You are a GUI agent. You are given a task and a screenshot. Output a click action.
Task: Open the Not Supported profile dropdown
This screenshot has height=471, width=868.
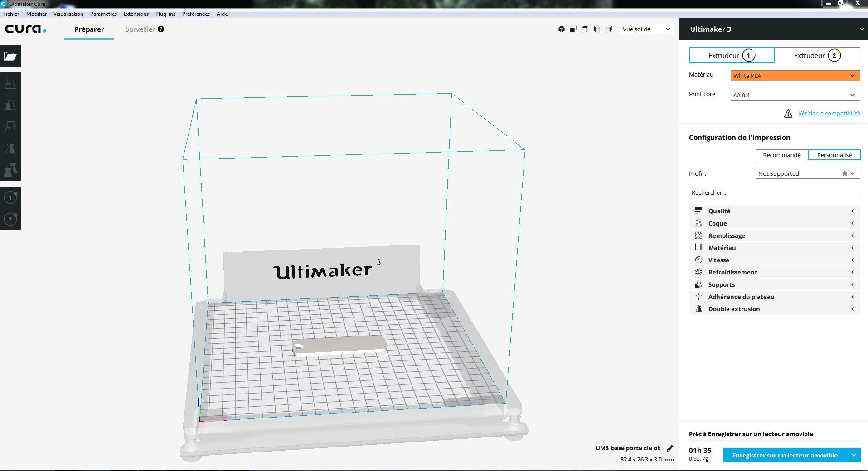807,173
